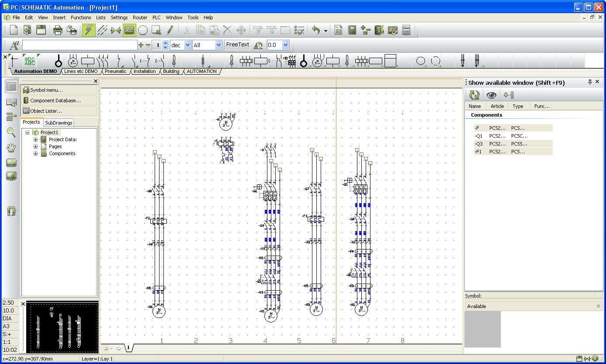Screen dimensions: 606x364
Task: Collapse the Project1 tree node
Action: [27, 132]
